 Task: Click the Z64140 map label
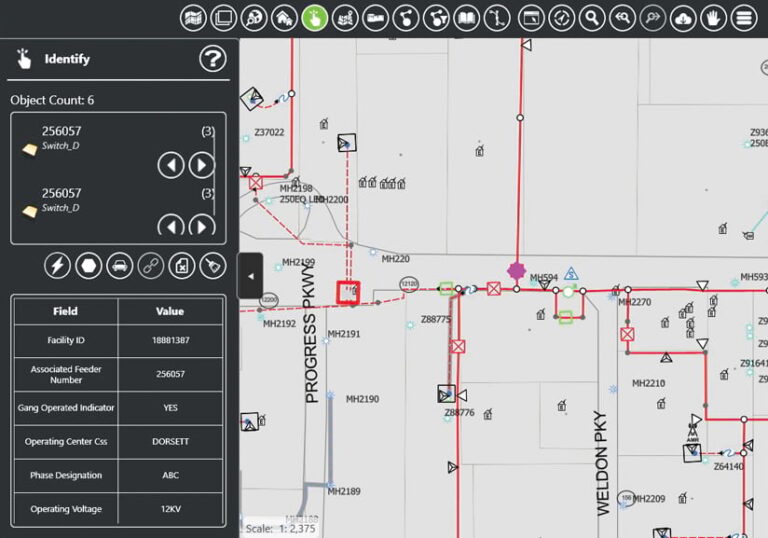coord(729,466)
